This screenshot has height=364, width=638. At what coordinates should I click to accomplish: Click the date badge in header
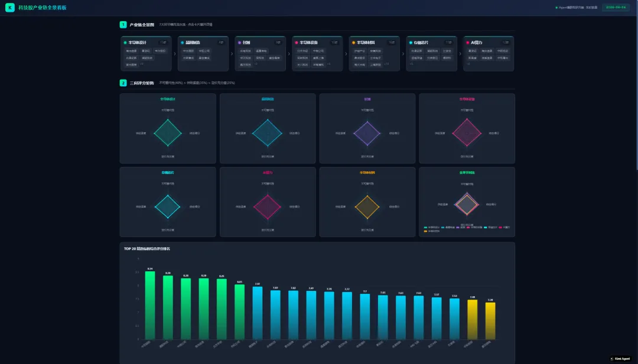(x=616, y=7)
